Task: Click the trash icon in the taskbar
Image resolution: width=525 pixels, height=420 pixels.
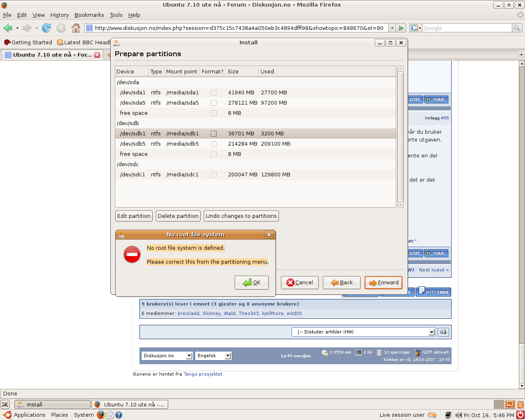Action: point(520,404)
